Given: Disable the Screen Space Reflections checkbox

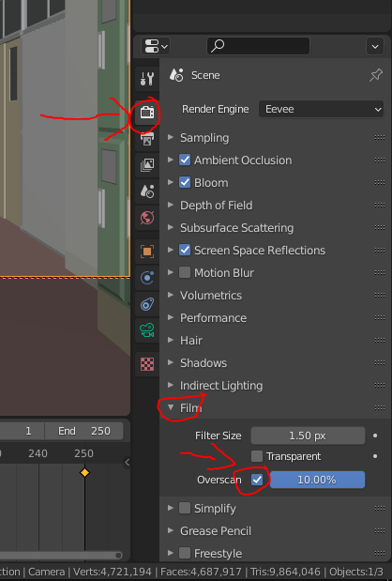Looking at the screenshot, I should tap(185, 250).
